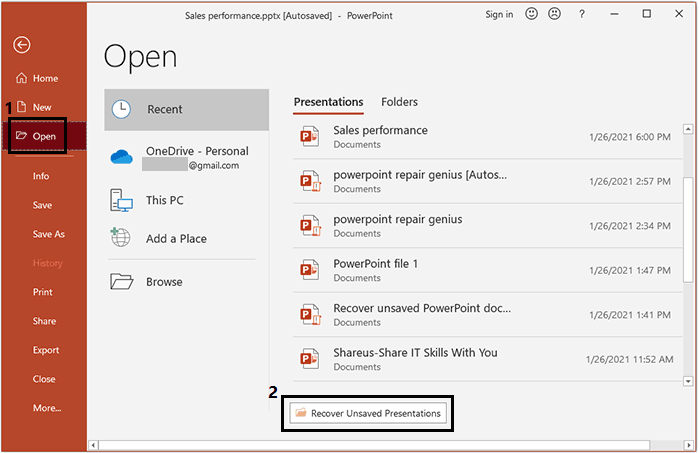700x453 pixels.
Task: Click the Recent clock icon
Action: [x=121, y=109]
